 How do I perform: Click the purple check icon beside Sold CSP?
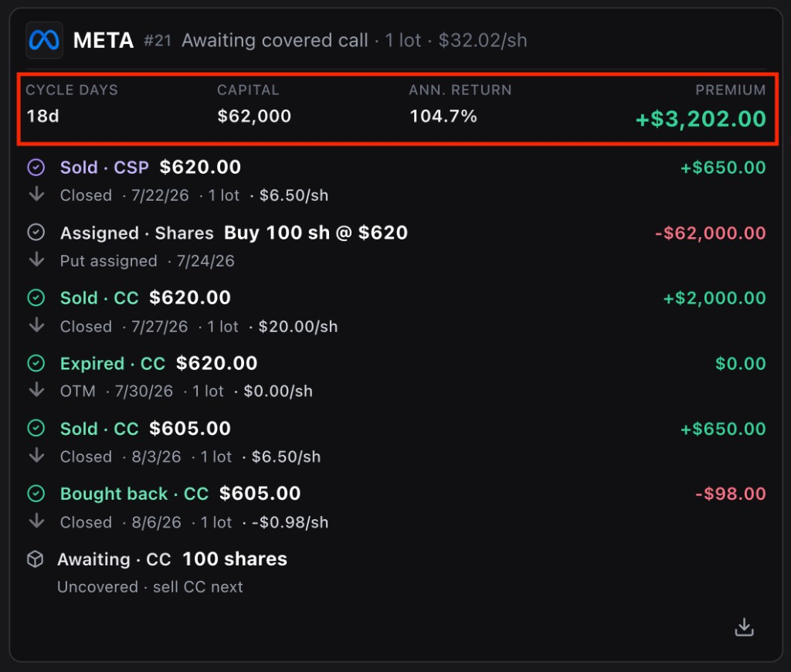(36, 168)
